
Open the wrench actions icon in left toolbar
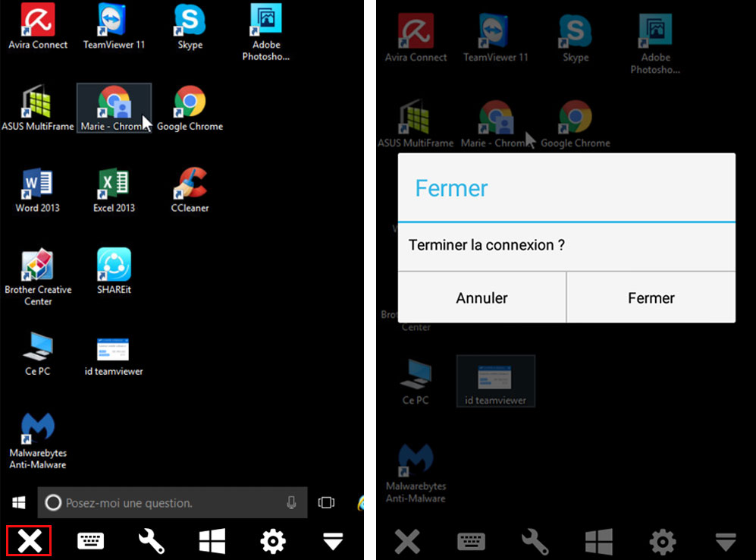click(x=152, y=541)
